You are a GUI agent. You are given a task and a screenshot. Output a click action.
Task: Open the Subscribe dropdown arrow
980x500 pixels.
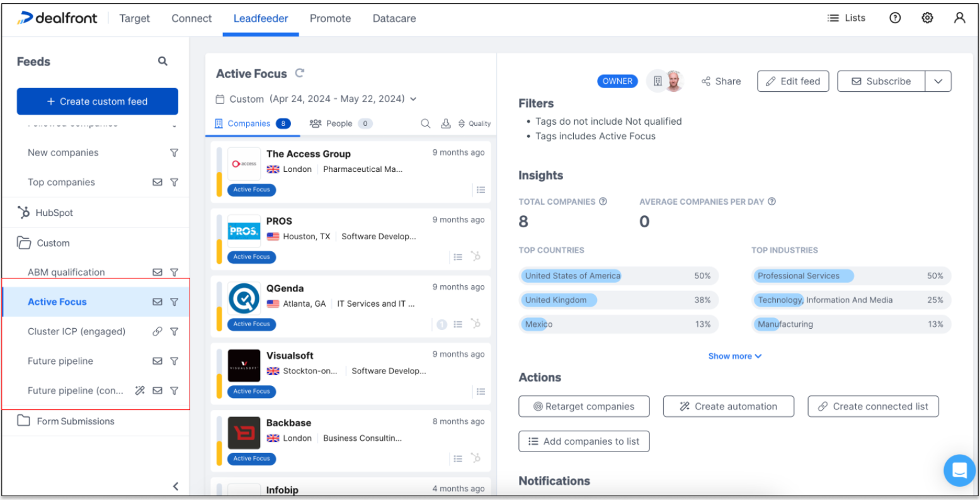point(938,81)
